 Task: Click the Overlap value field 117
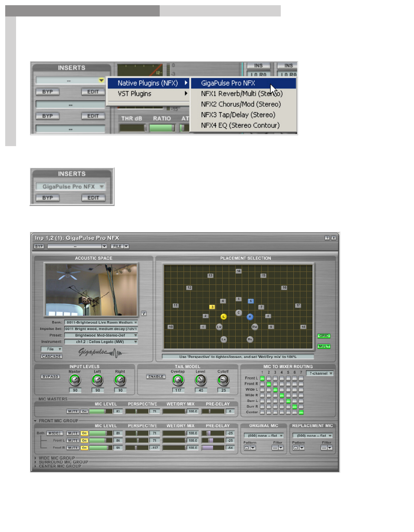pyautogui.click(x=177, y=391)
